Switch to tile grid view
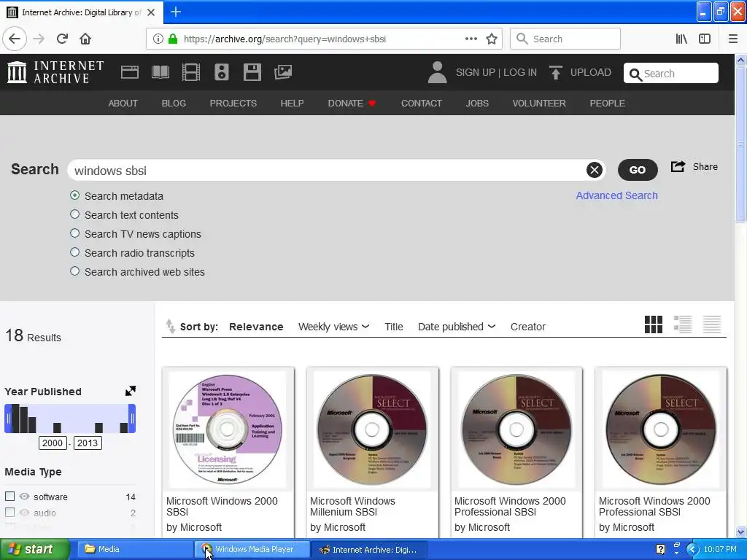Viewport: 747px width, 560px height. pos(653,324)
